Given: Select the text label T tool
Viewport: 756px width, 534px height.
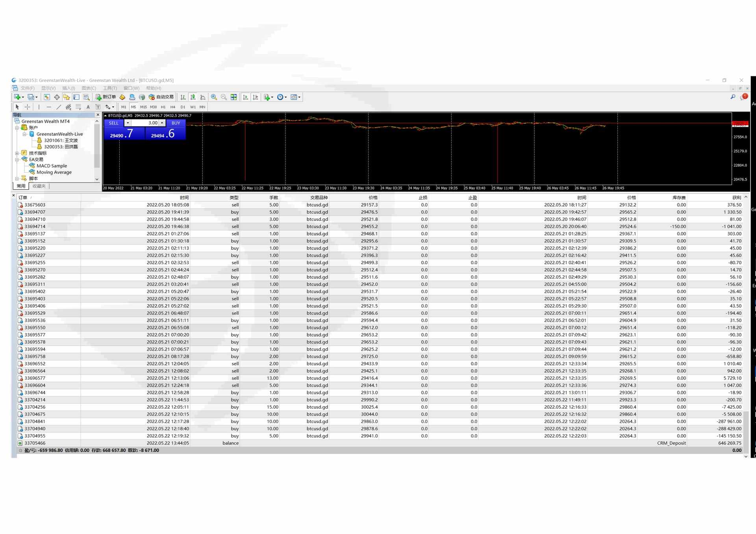Looking at the screenshot, I should click(x=98, y=107).
